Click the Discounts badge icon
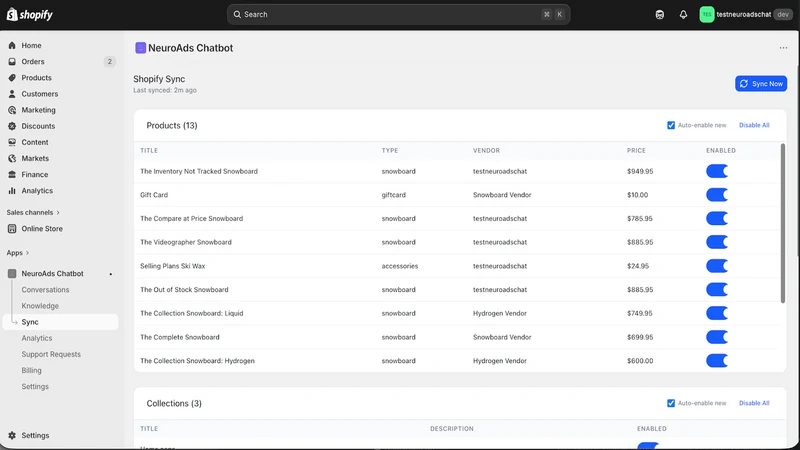Viewport: 800px width, 450px height. pyautogui.click(x=12, y=126)
